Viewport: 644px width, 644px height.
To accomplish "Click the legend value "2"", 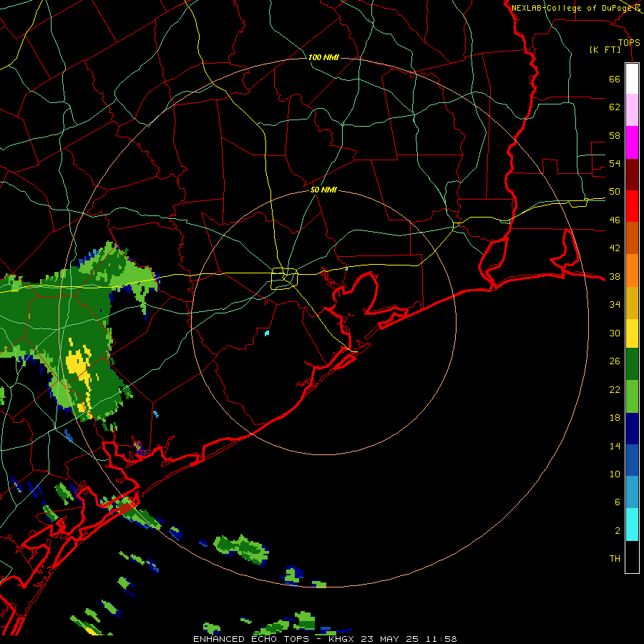I will [x=617, y=531].
